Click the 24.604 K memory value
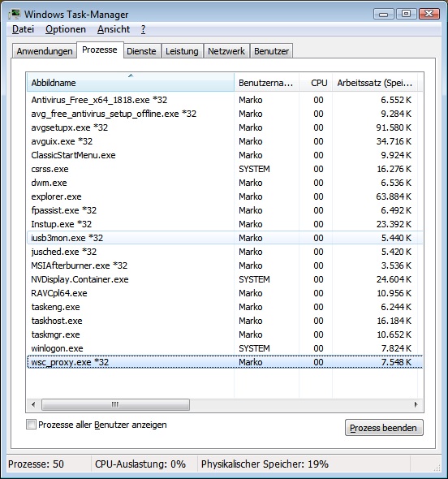The width and height of the screenshot is (448, 479). coord(394,279)
